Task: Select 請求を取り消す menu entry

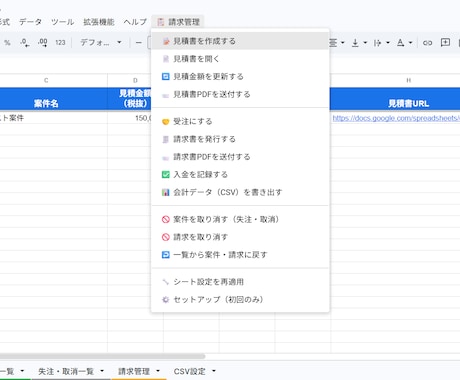Action: [240, 237]
